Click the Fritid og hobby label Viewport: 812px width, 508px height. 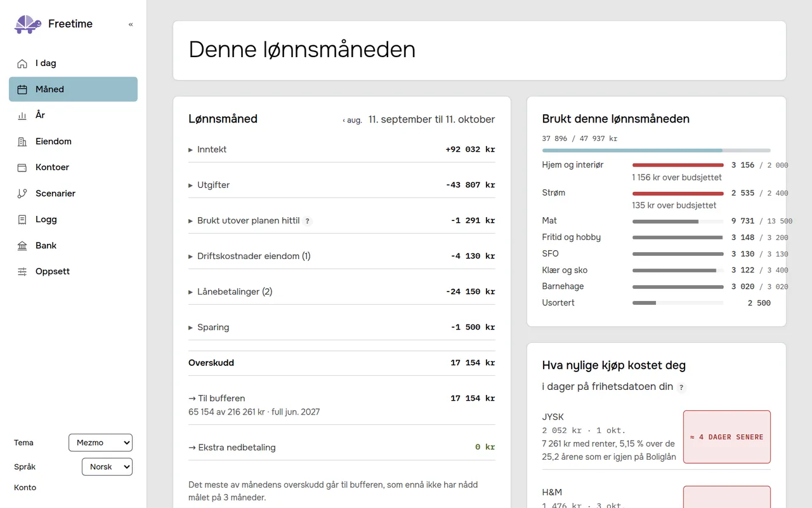click(x=572, y=237)
